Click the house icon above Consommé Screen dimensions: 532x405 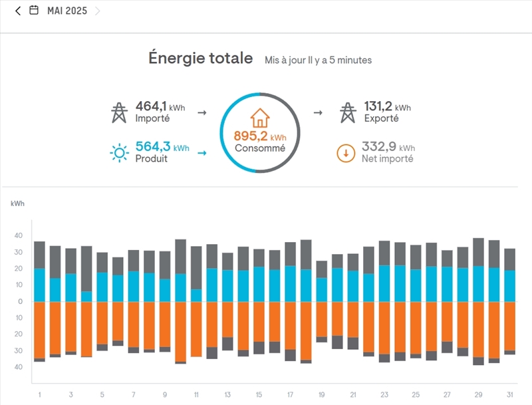[x=260, y=118]
